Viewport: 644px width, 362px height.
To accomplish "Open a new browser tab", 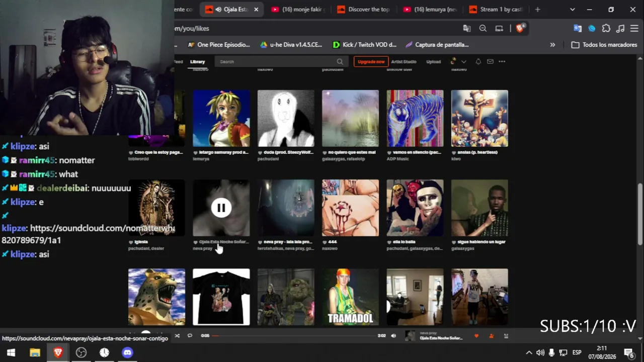I will (537, 10).
